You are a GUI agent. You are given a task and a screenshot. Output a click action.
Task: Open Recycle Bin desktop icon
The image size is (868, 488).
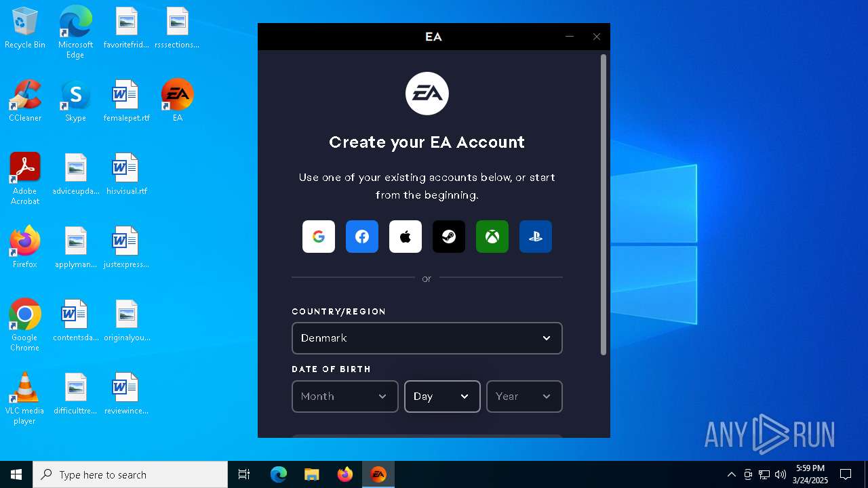(x=25, y=28)
